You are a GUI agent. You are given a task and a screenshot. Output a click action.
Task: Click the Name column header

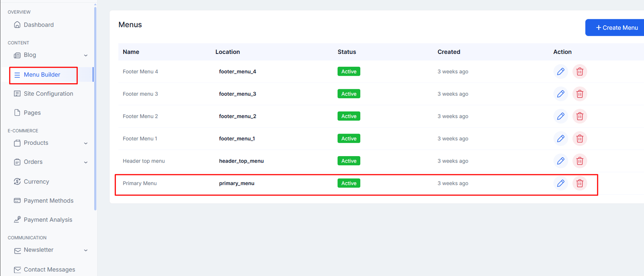131,52
